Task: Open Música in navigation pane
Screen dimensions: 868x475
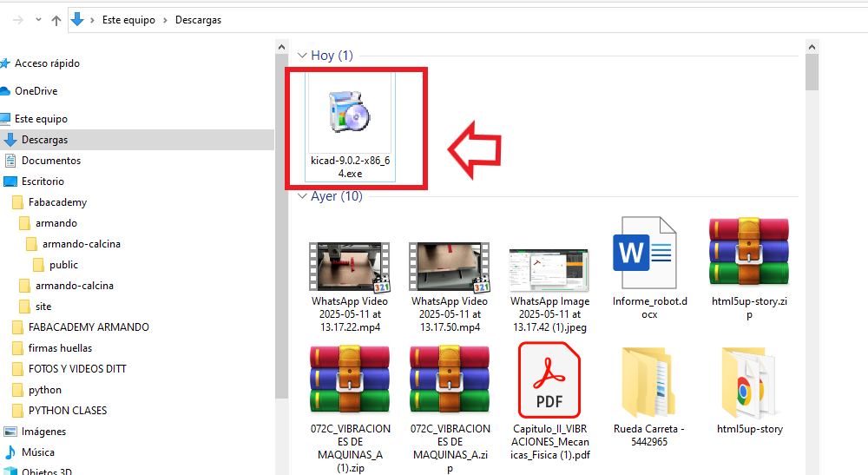Action: (37, 452)
